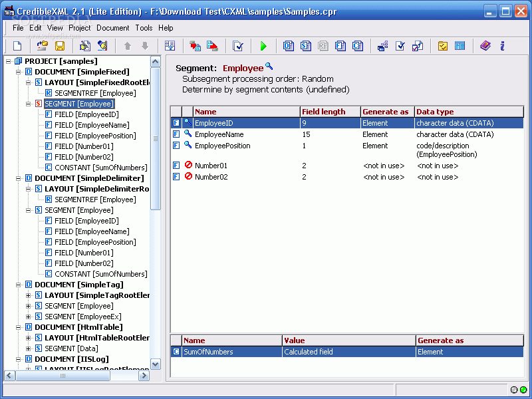Collapse DOCUMENT [SimpleDelimiter] node
This screenshot has height=399, width=532.
[x=19, y=178]
